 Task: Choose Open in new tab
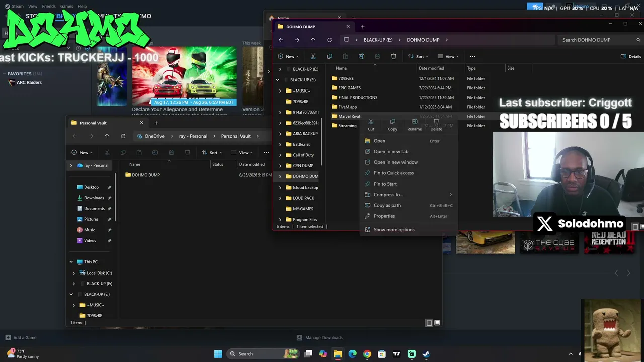coord(408,151)
